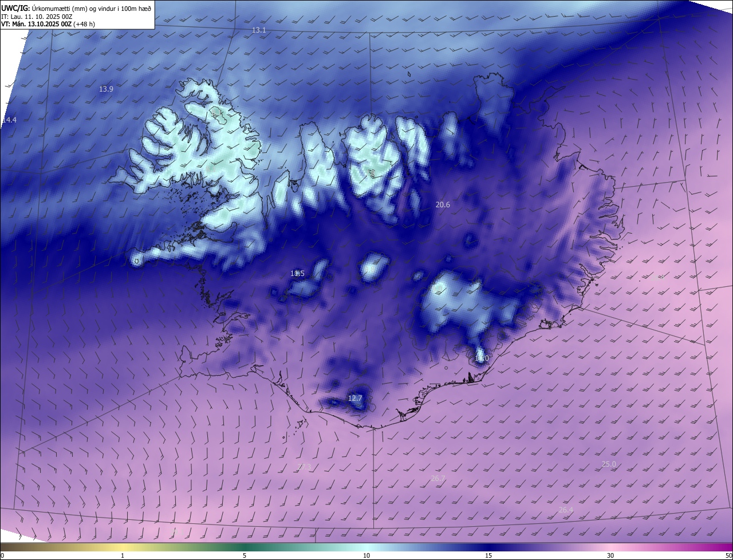The height and width of the screenshot is (560, 733).
Task: Click the 26.4 value label on the map
Action: pos(566,510)
